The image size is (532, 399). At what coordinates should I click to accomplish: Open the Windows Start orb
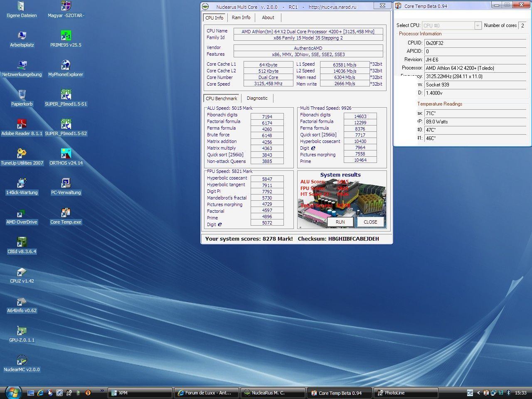(x=13, y=392)
